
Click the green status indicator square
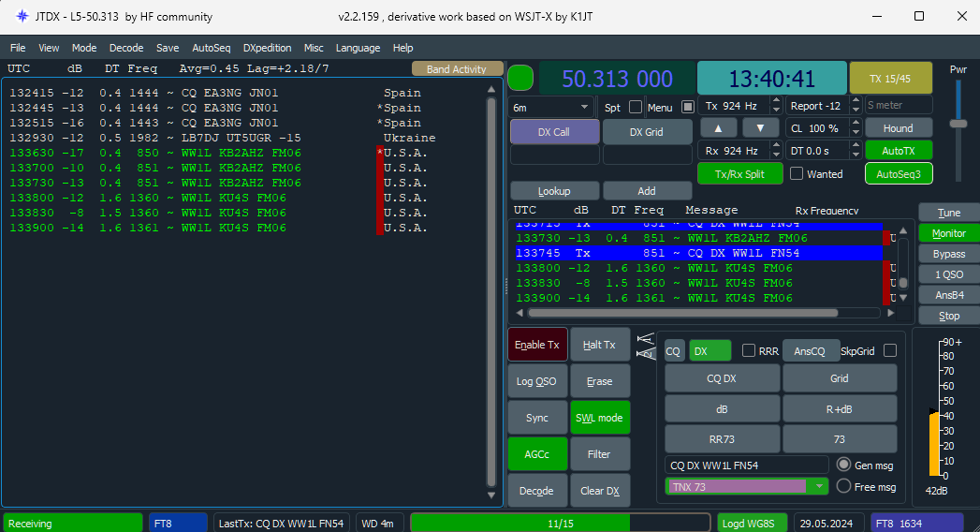520,78
